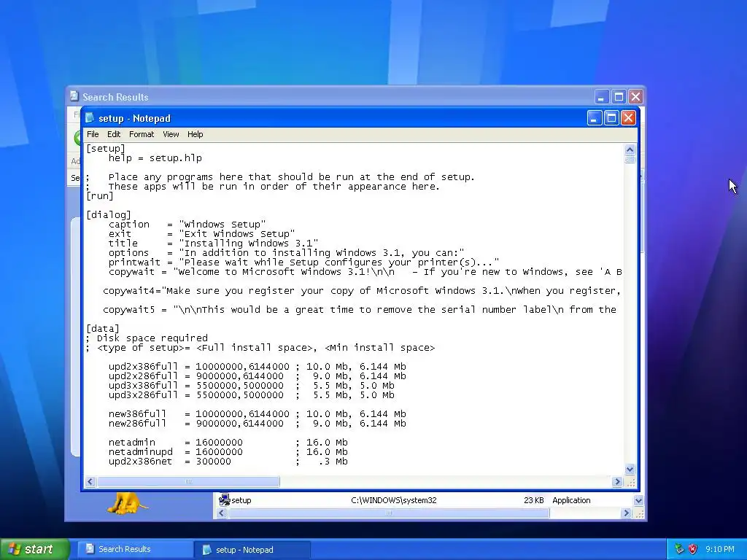Click the 23 KB size cell
This screenshot has width=747, height=560.
(533, 500)
